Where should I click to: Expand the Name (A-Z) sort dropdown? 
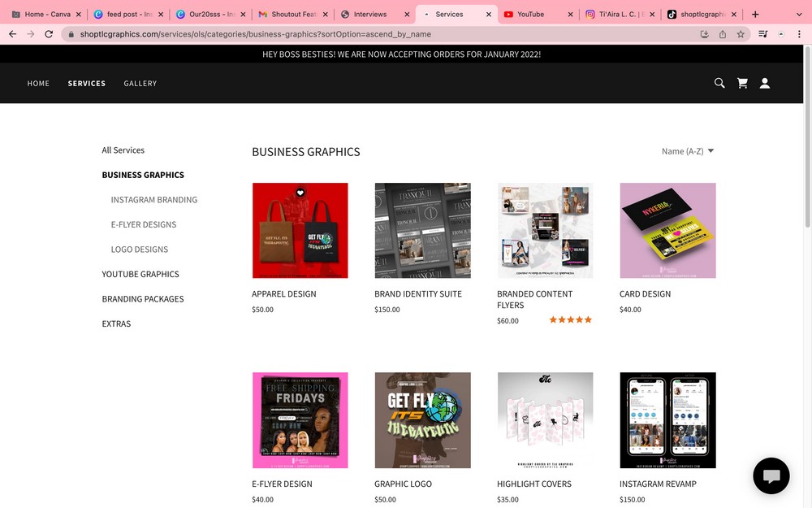[x=688, y=151]
